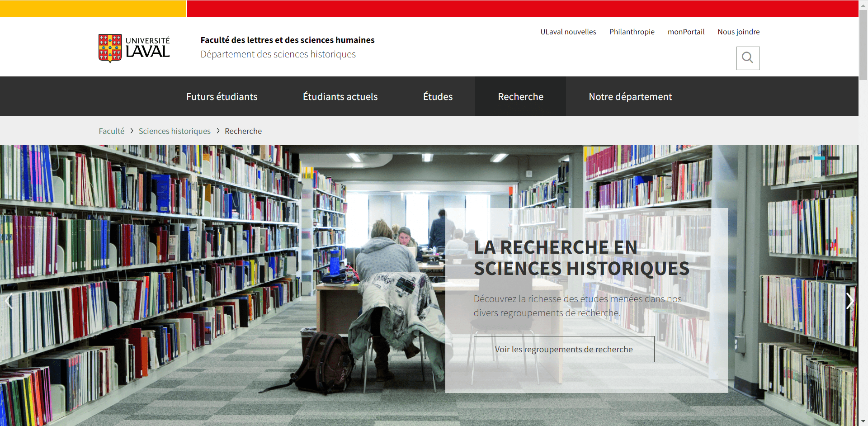Screen dimensions: 868x426
Task: Open monPortail
Action: tap(686, 32)
